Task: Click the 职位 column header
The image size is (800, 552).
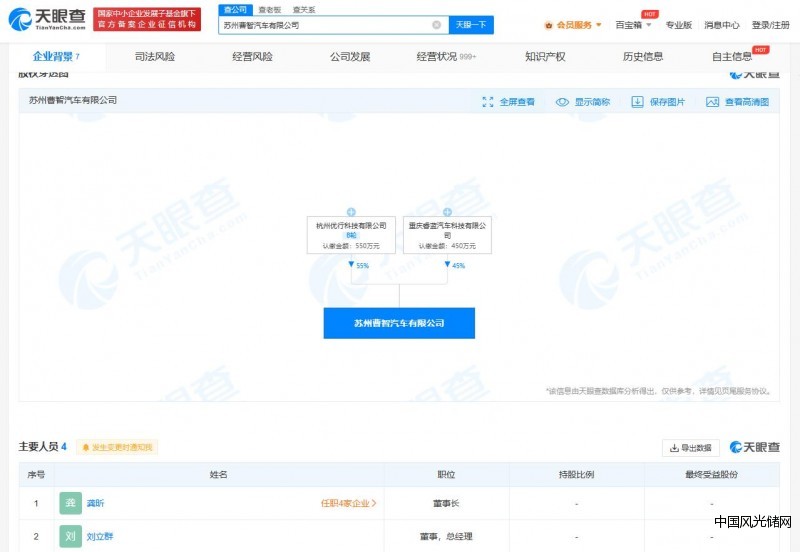Action: pos(446,474)
